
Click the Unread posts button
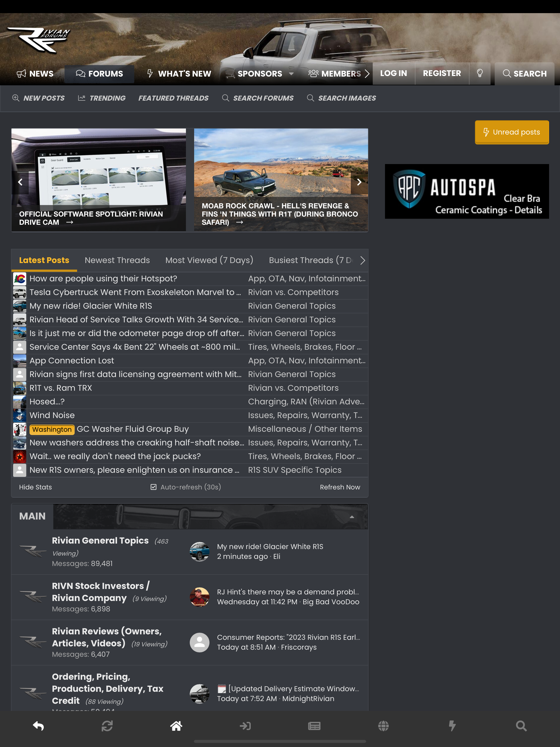click(512, 132)
